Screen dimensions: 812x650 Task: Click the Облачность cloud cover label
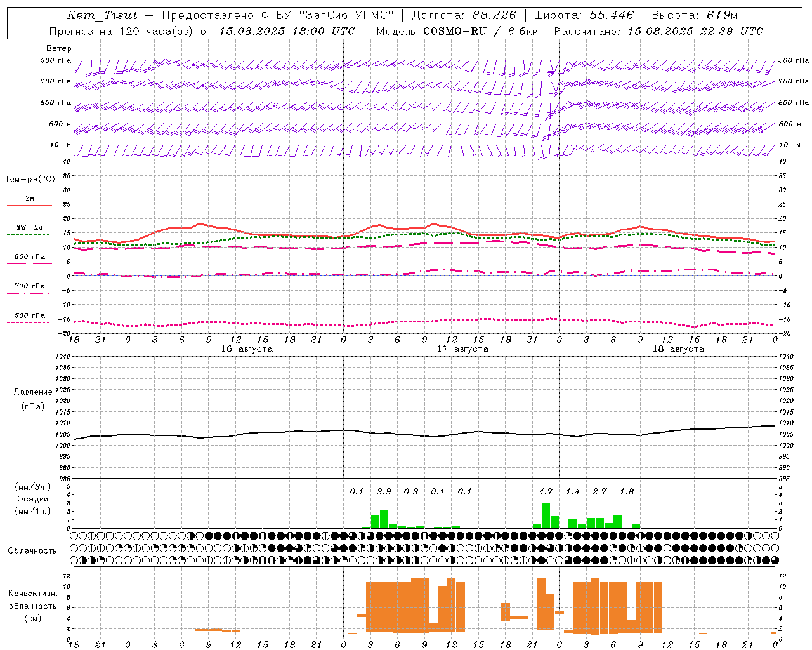pyautogui.click(x=32, y=550)
